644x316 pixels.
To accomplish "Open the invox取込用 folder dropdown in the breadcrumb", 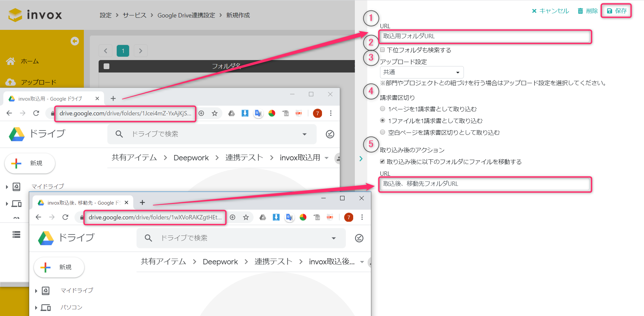I will (326, 158).
